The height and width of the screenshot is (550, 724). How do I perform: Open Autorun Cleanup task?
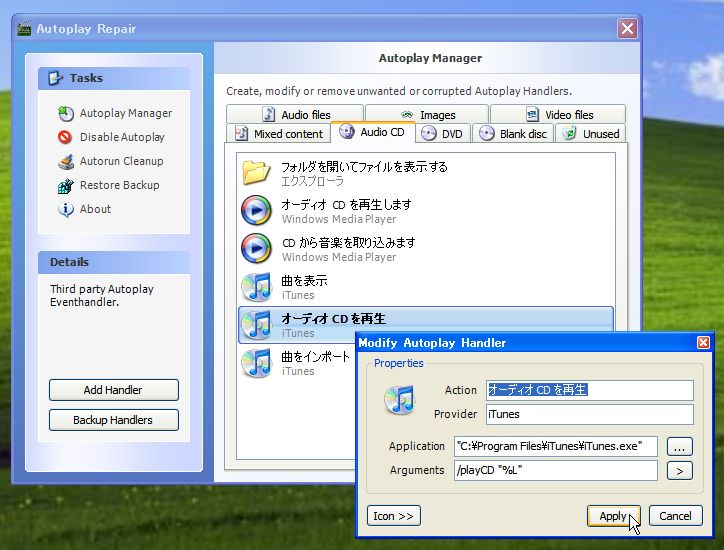pyautogui.click(x=121, y=161)
